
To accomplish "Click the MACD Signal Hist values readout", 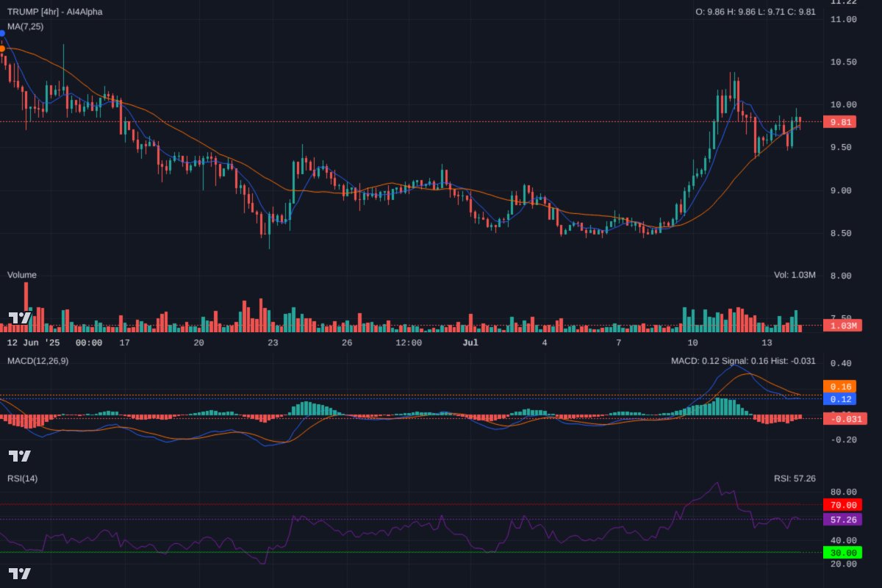I will tap(743, 360).
